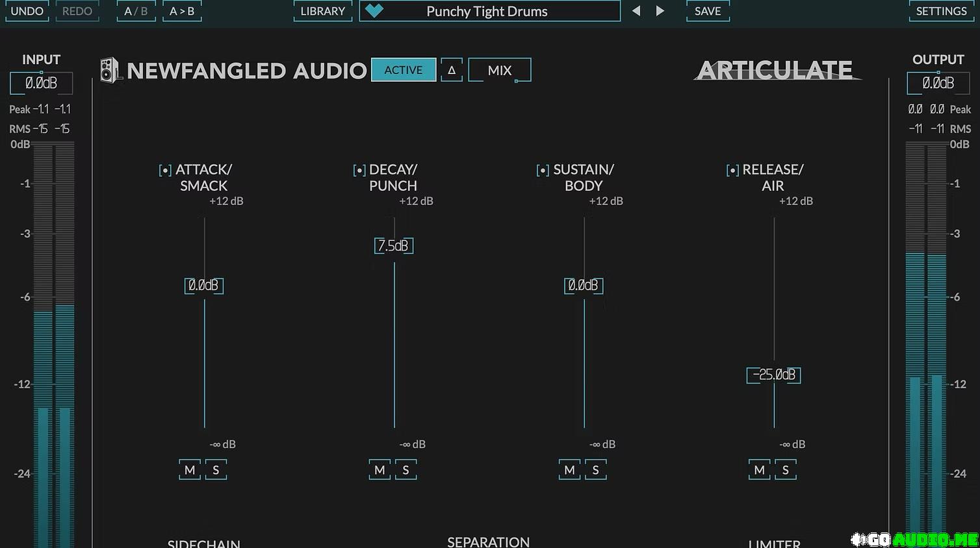Click the Newfangled Audio speaker logo

[x=110, y=70]
